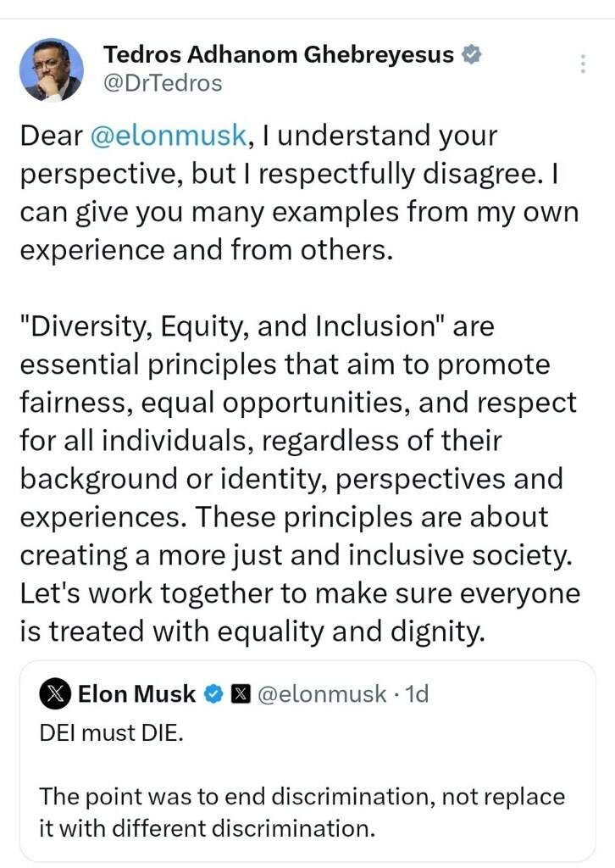Click the X affiliation badge beside Elon Musk
This screenshot has width=615, height=868.
click(x=240, y=694)
